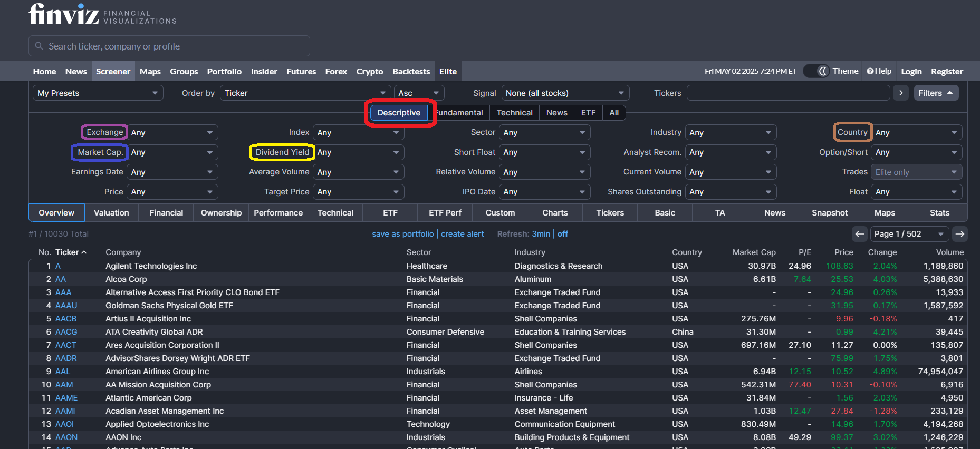Open the Index filter dropdown
Image resolution: width=980 pixels, height=449 pixels.
359,132
